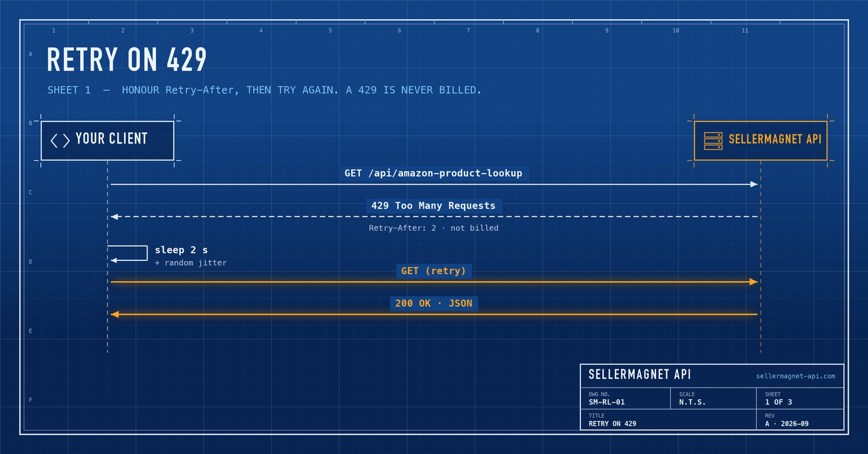Click the 'GET (retry)' label

pyautogui.click(x=433, y=271)
